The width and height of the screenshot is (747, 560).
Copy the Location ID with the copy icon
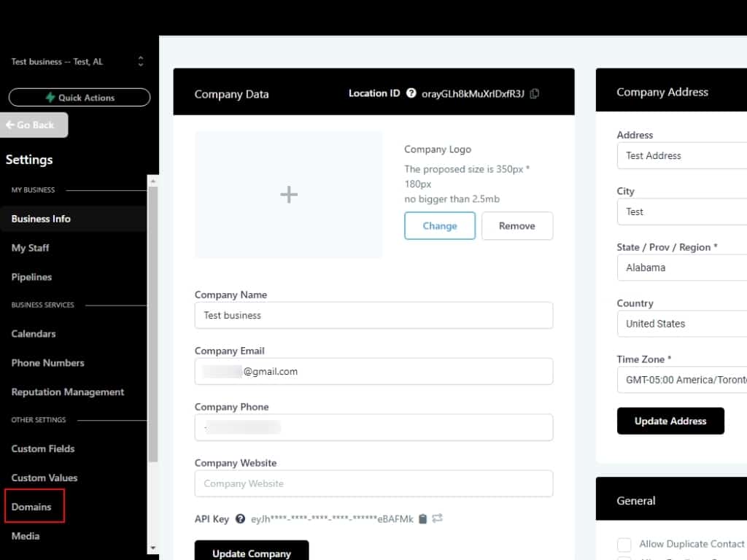(535, 93)
